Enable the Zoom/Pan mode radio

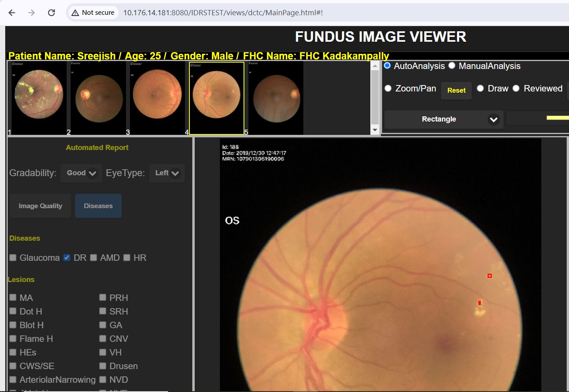(388, 88)
